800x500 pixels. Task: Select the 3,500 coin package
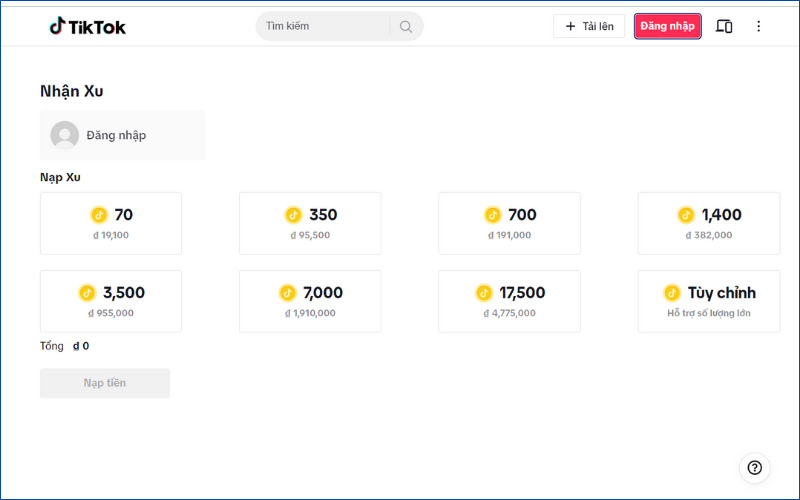pyautogui.click(x=111, y=302)
